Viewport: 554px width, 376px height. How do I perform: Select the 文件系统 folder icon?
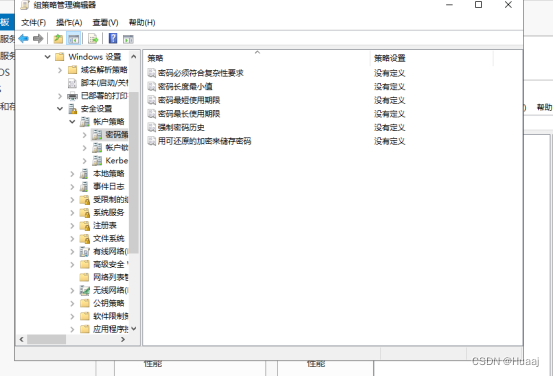[84, 239]
